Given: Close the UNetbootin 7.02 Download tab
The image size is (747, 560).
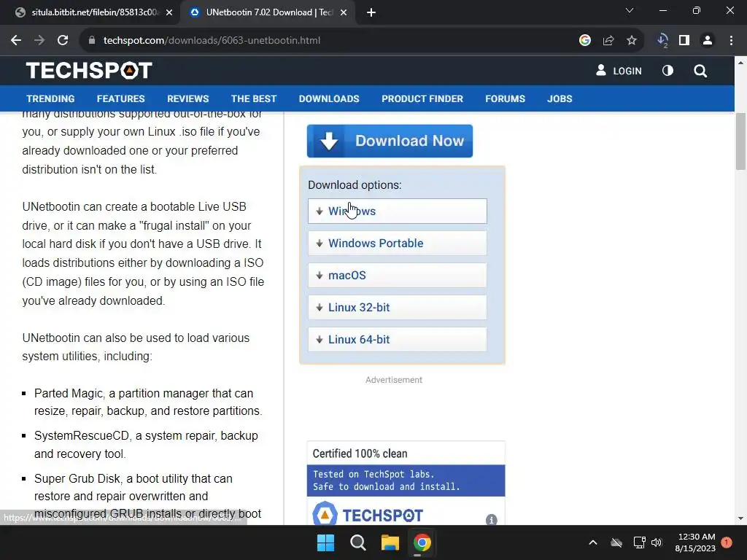Looking at the screenshot, I should [344, 12].
